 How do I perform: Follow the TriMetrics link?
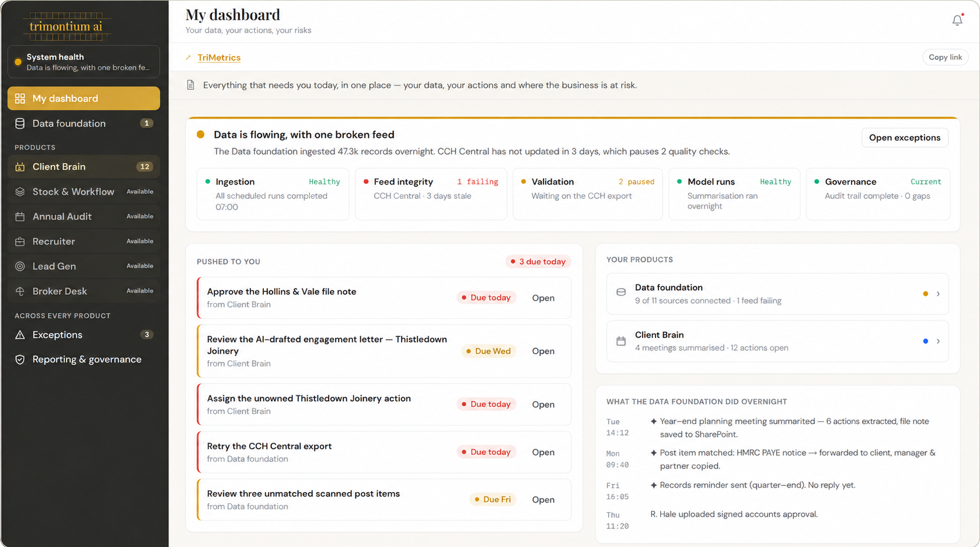tap(219, 58)
